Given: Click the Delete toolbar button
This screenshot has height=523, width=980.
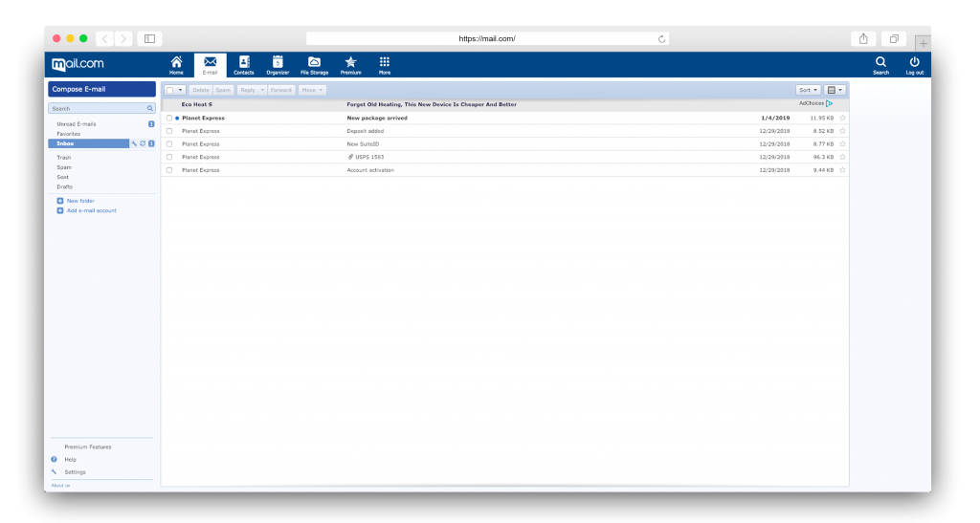Looking at the screenshot, I should click(x=201, y=90).
